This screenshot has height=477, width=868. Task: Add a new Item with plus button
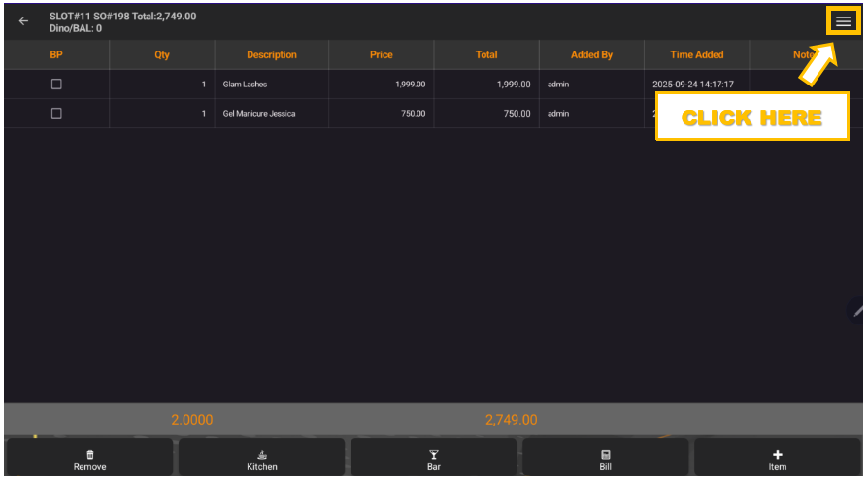778,460
